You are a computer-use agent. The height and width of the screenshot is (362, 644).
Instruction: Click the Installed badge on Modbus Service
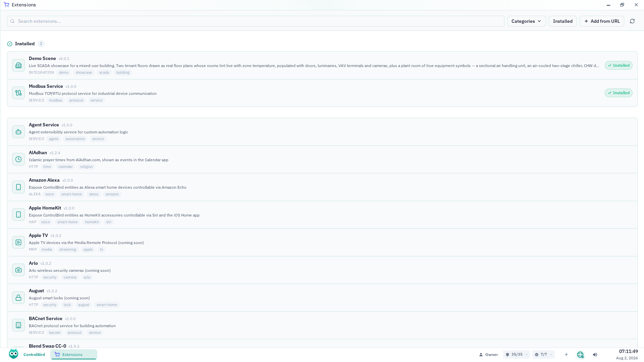[x=619, y=93]
